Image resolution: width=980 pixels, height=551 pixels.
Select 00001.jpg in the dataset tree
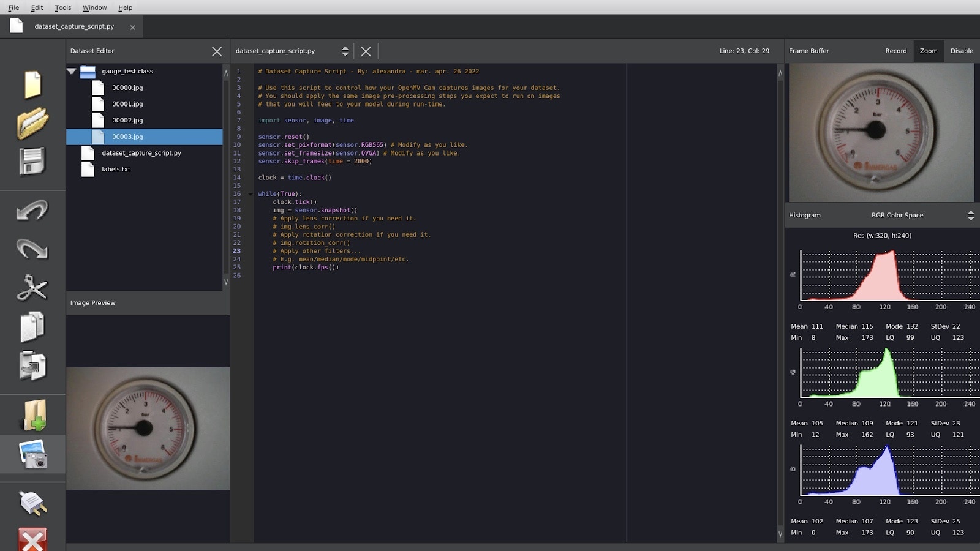[x=127, y=104]
